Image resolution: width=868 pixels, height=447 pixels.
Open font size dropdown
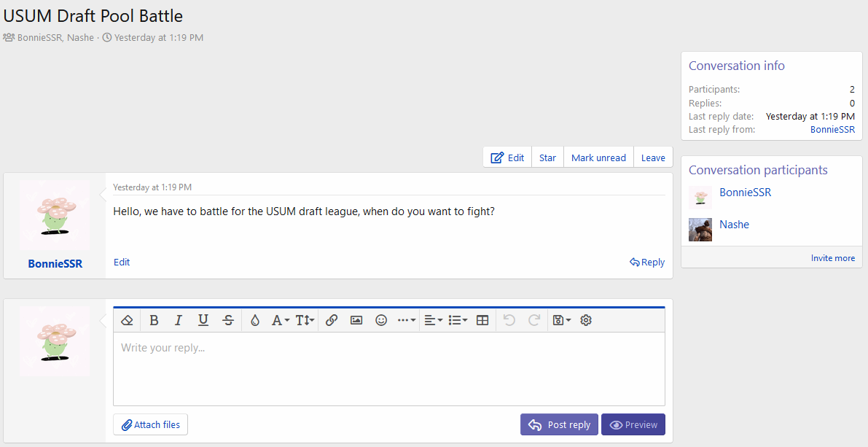pyautogui.click(x=305, y=320)
